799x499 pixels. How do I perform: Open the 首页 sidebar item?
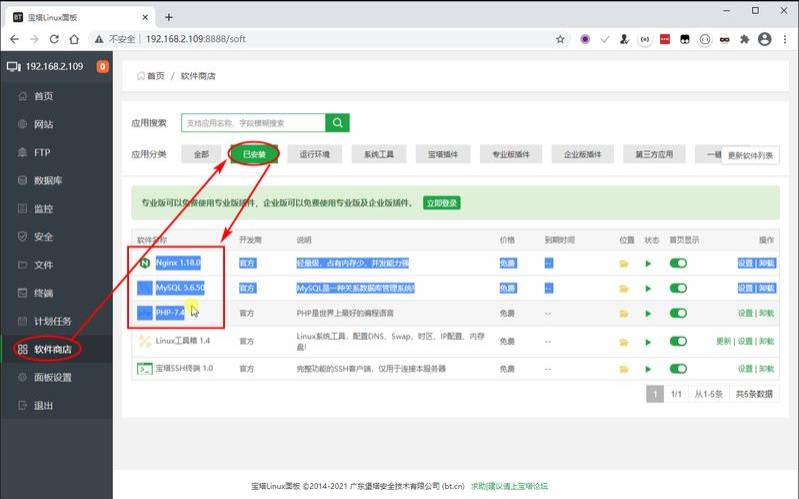click(x=43, y=96)
